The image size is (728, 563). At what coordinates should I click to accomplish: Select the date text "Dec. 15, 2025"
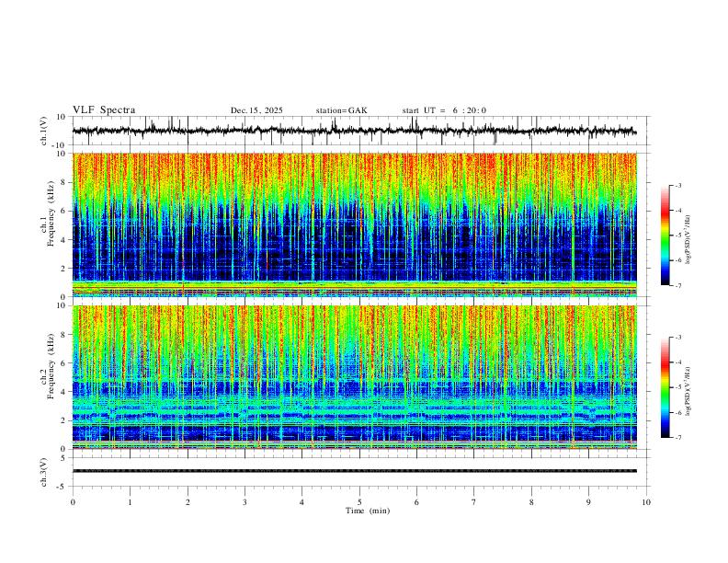click(x=256, y=110)
